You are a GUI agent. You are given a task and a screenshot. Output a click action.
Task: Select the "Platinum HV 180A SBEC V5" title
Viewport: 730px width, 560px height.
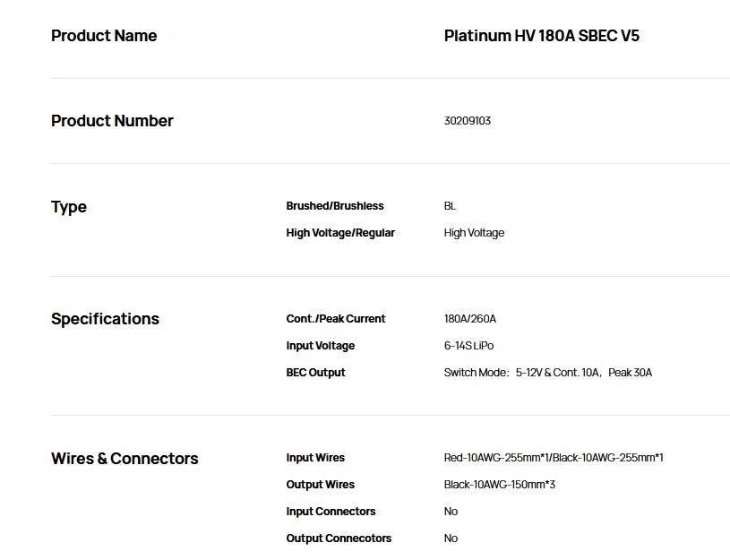coord(541,36)
